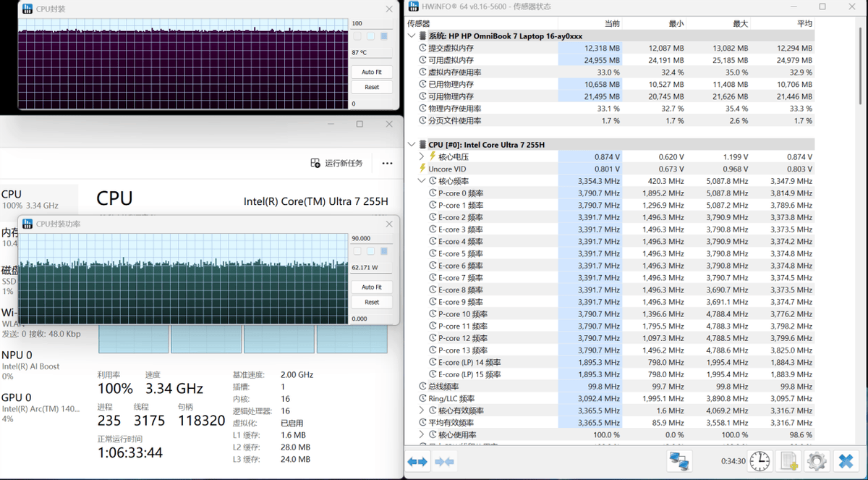Click the 运行新任务 icon in Task Manager

click(315, 163)
